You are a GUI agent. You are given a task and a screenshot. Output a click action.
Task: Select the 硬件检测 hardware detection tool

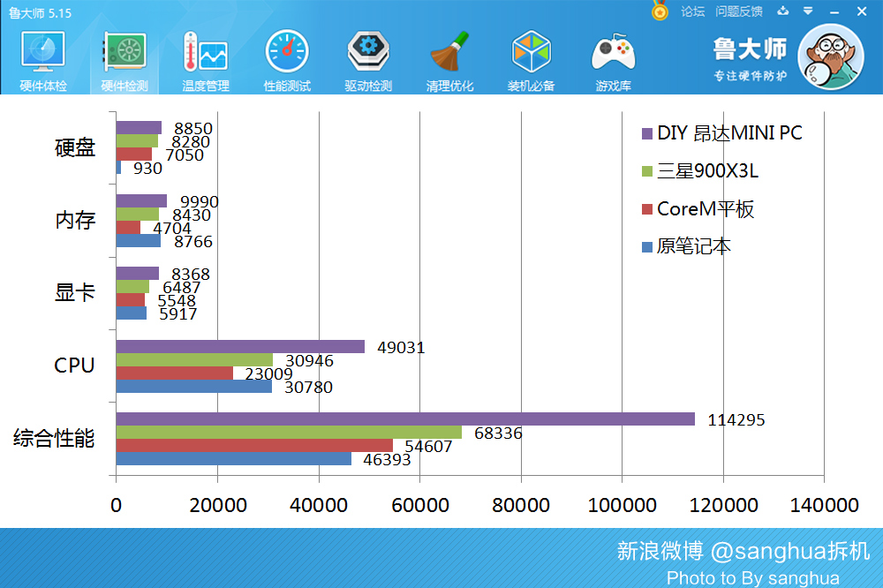point(125,57)
